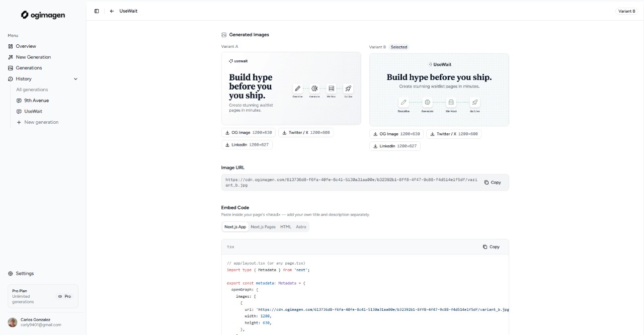Open the 9th Avenue history item
644x335 pixels.
(36, 101)
